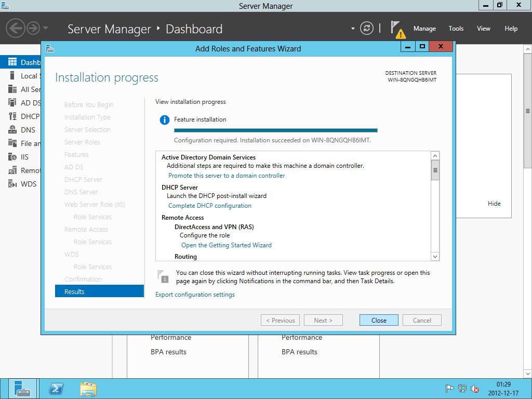Open the navigation history dropdown arrow
The width and height of the screenshot is (532, 399).
pos(46,28)
